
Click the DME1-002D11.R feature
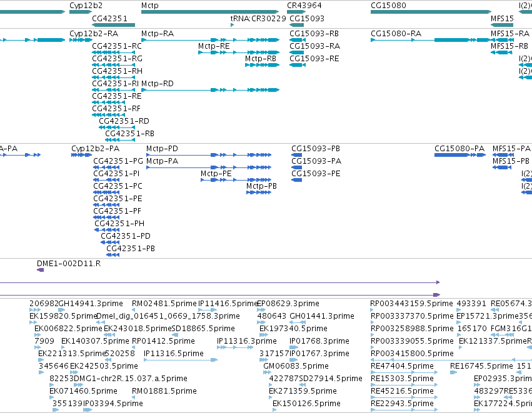click(41, 270)
